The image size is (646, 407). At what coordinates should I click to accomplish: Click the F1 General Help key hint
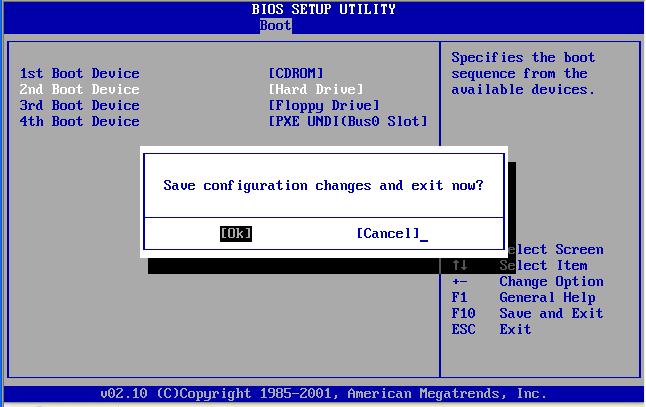click(523, 297)
